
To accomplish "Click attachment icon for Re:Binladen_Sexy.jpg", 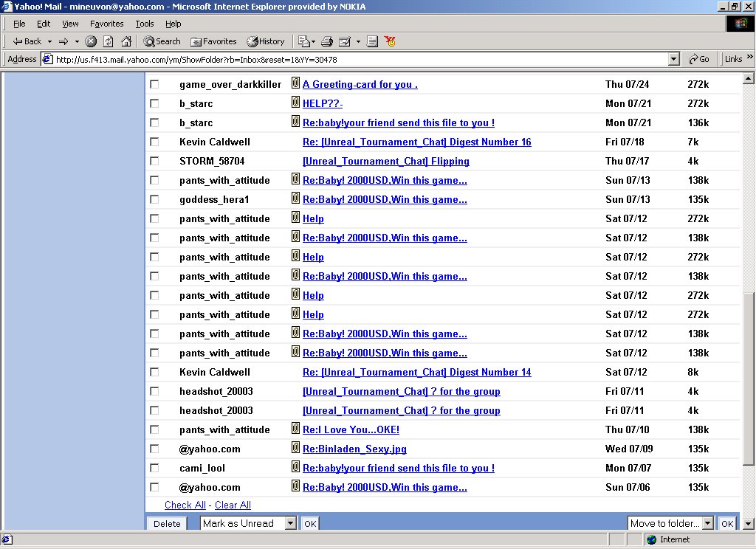I will 295,448.
